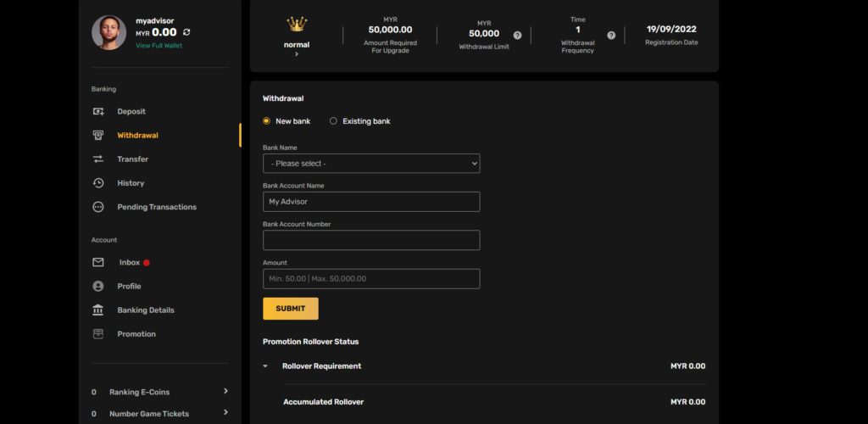The height and width of the screenshot is (424, 868).
Task: Click the History clock icon
Action: (98, 182)
